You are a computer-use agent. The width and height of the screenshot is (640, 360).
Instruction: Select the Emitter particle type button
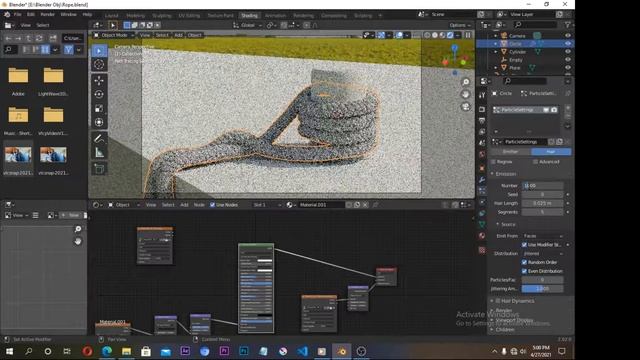(x=510, y=152)
